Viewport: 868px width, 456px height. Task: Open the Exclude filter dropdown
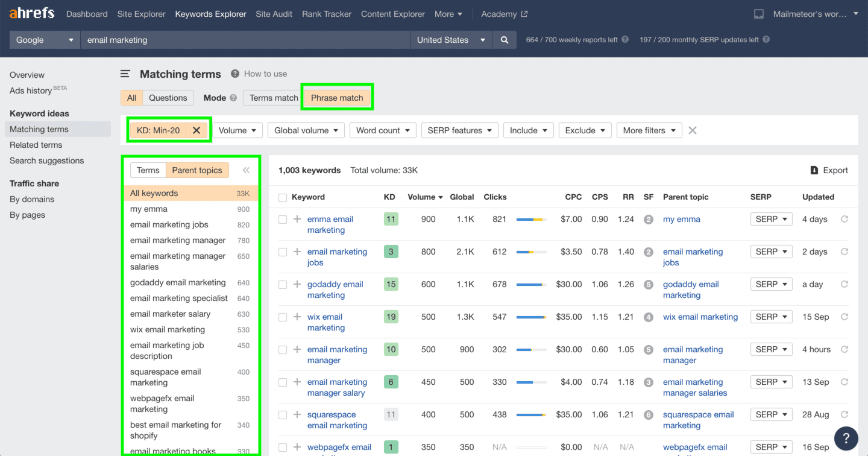point(585,130)
